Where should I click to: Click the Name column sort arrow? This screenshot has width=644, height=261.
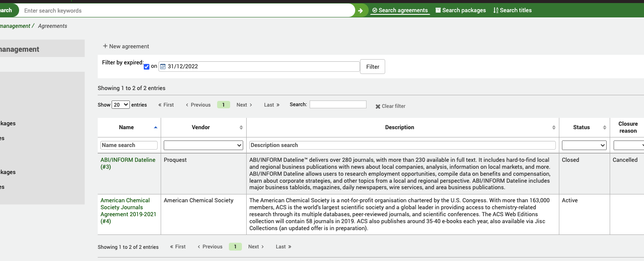(155, 127)
